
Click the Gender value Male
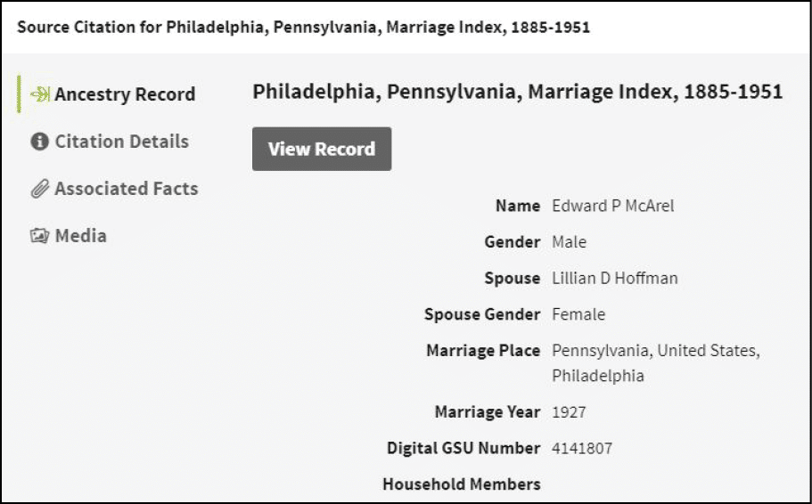coord(569,242)
